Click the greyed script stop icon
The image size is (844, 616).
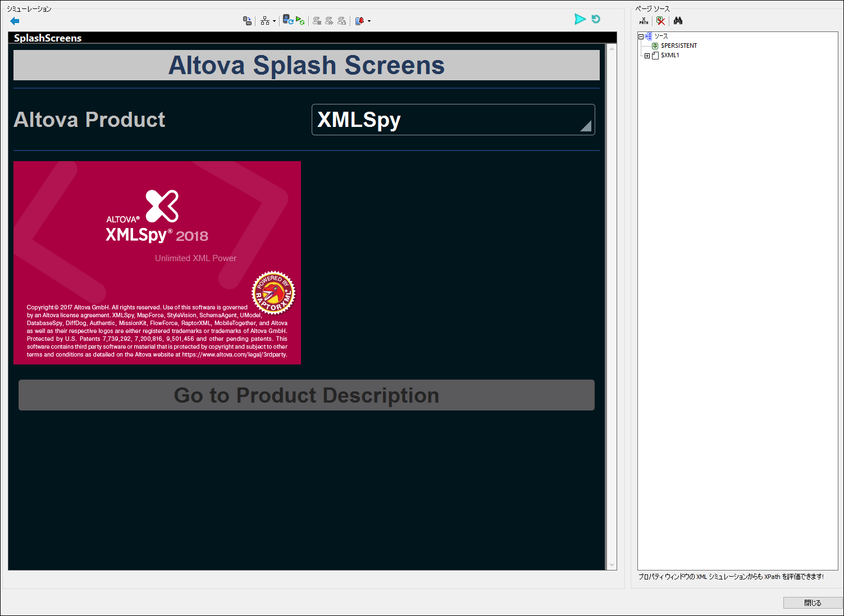(317, 21)
